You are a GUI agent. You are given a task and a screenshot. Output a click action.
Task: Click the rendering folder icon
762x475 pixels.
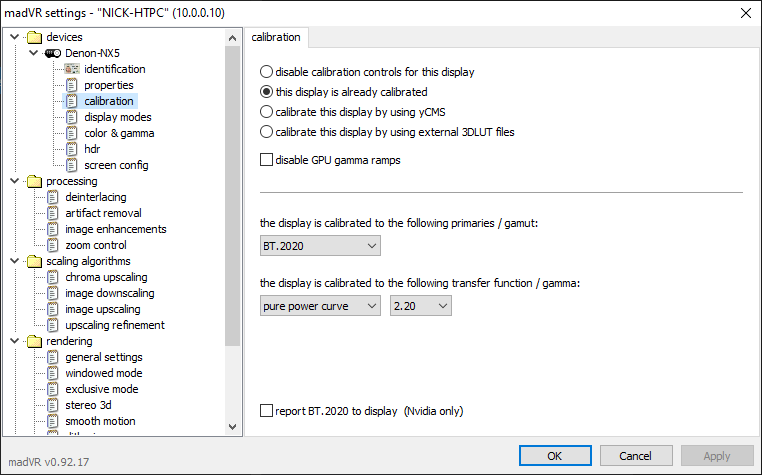click(x=35, y=341)
